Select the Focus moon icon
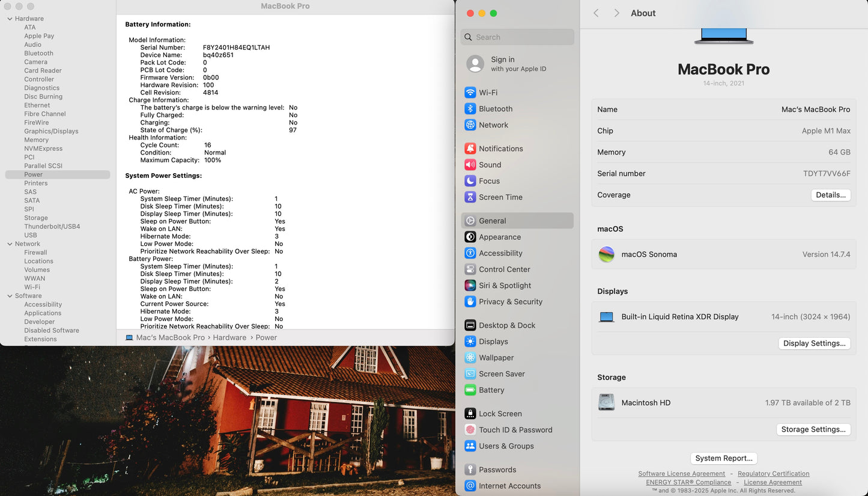This screenshot has width=868, height=496. pos(470,181)
